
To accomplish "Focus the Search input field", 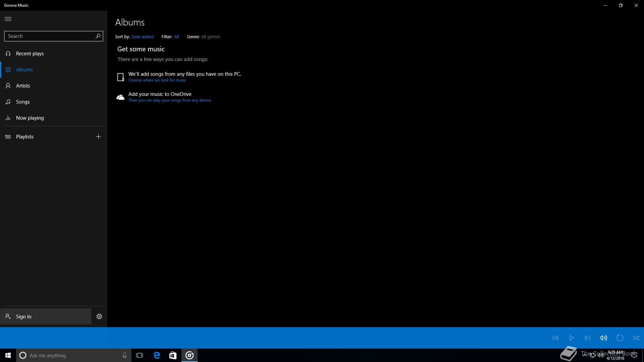I will coord(54,36).
